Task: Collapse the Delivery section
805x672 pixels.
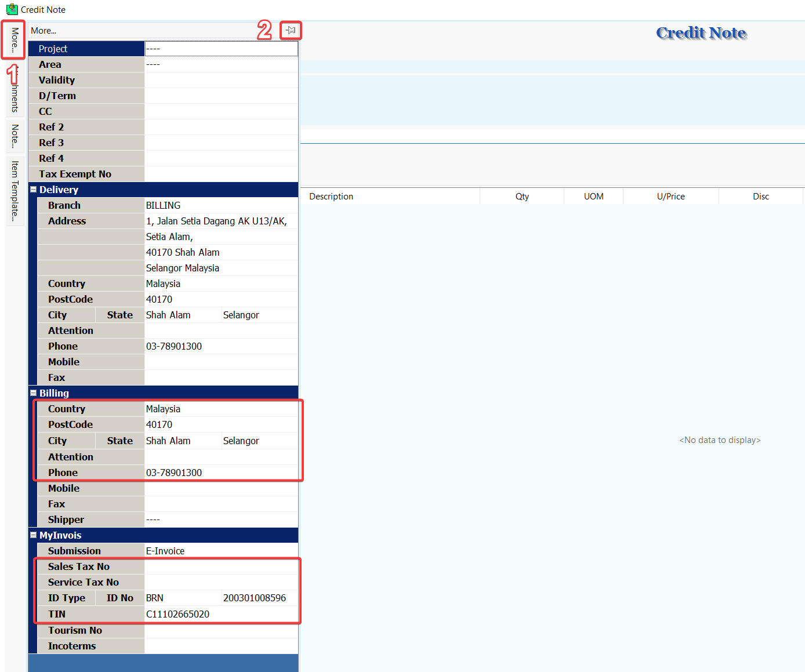Action: point(34,190)
